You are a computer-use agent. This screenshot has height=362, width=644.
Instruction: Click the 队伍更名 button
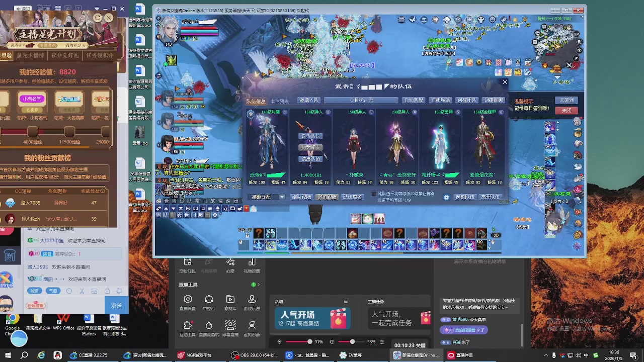tap(353, 197)
